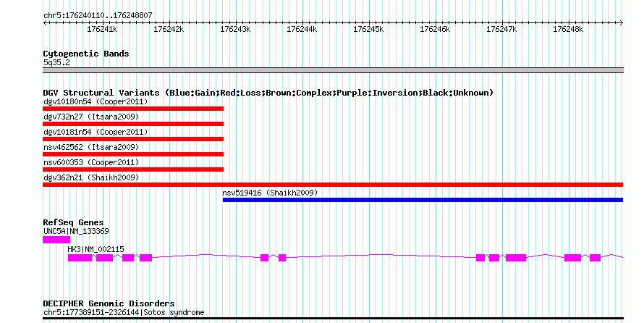The image size is (644, 323).
Task: Click the 176243k ruler tick label
Action: coord(235,29)
